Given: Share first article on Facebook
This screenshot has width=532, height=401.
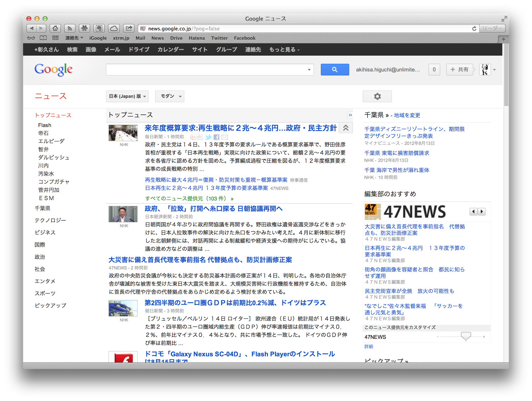Looking at the screenshot, I should coord(216,137).
